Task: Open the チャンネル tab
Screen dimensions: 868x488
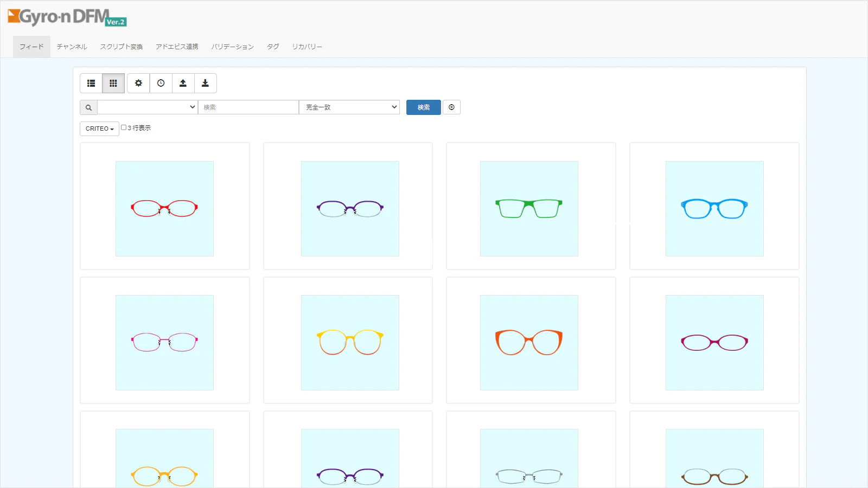Action: pos(72,47)
